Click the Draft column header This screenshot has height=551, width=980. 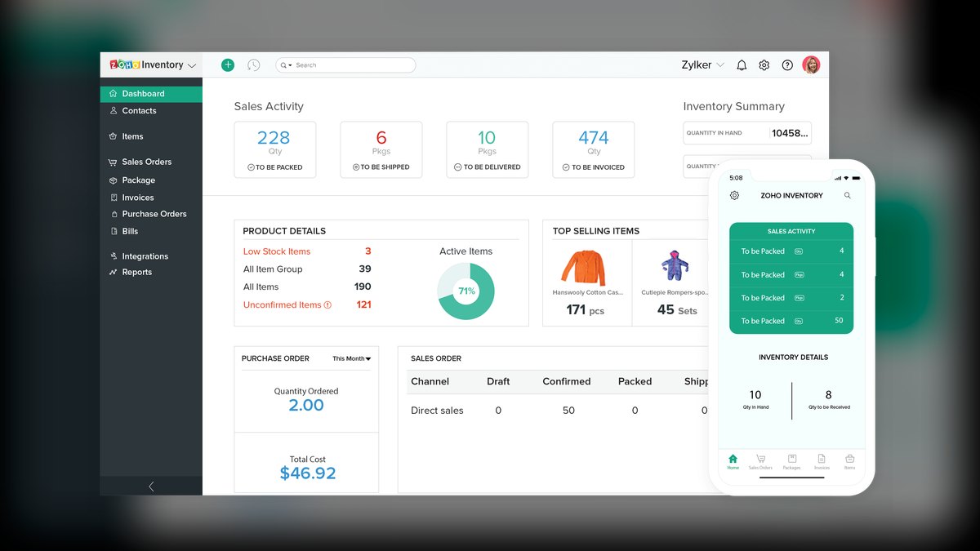[x=498, y=381]
